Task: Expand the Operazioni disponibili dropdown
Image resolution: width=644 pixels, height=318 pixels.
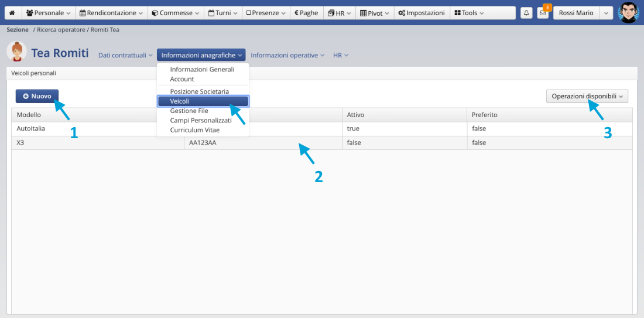Action: click(587, 96)
